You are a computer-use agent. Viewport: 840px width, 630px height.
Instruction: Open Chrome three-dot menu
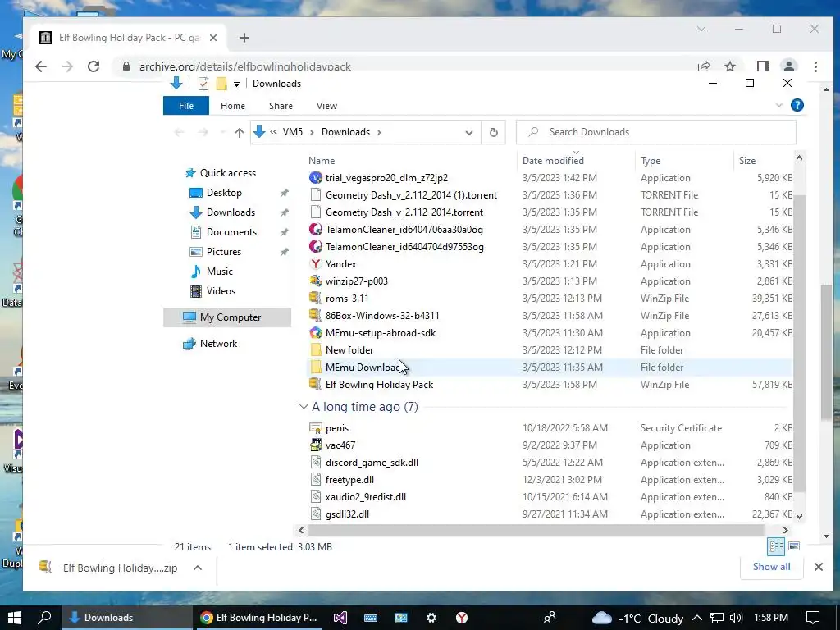[815, 66]
